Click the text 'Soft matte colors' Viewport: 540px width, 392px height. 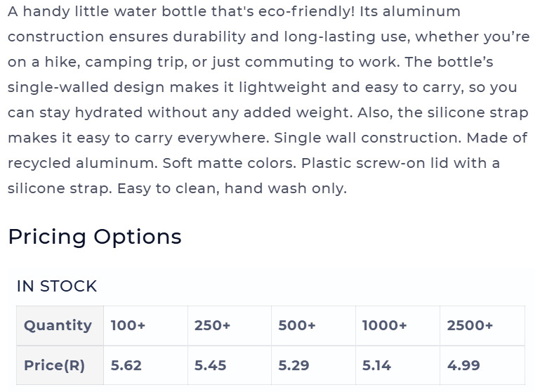coord(228,163)
